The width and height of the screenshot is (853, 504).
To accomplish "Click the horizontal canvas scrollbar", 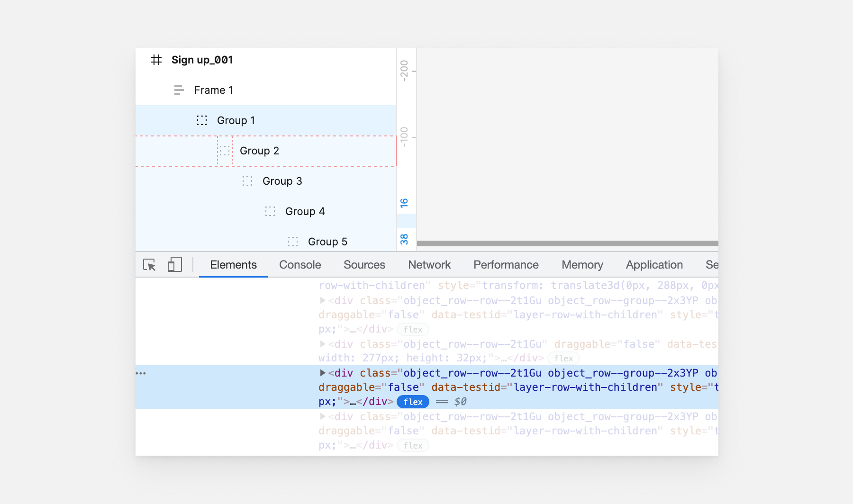I will tap(567, 243).
